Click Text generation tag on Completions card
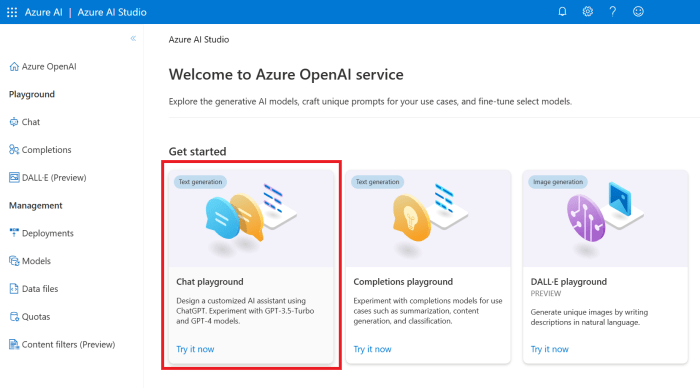700x388 pixels. point(377,182)
